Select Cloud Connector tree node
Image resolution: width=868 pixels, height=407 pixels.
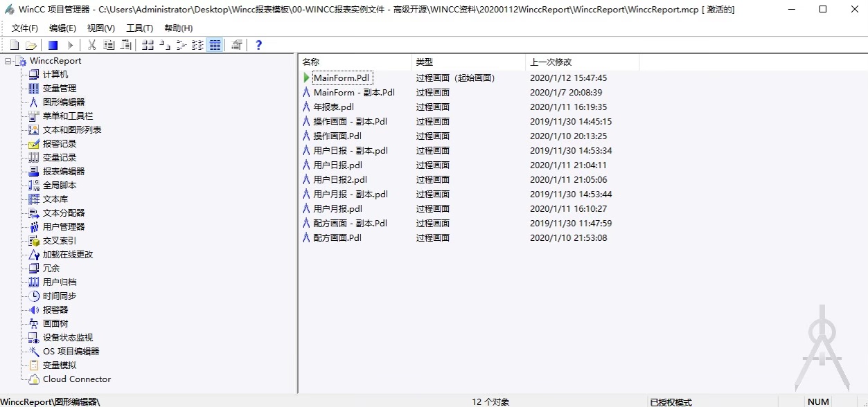click(x=77, y=379)
